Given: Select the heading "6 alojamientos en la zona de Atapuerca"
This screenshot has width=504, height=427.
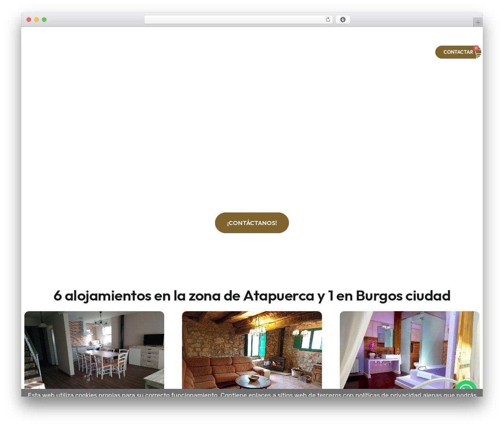Looking at the screenshot, I should pos(185,295).
